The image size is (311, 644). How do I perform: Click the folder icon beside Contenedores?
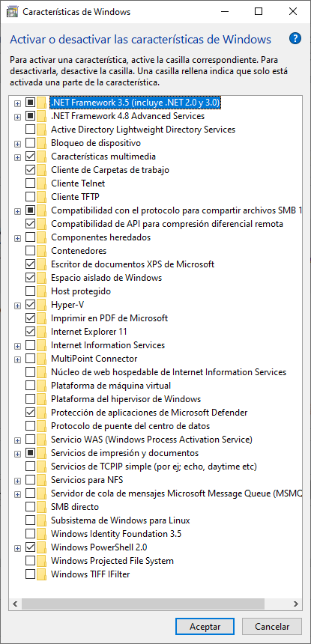(x=41, y=251)
